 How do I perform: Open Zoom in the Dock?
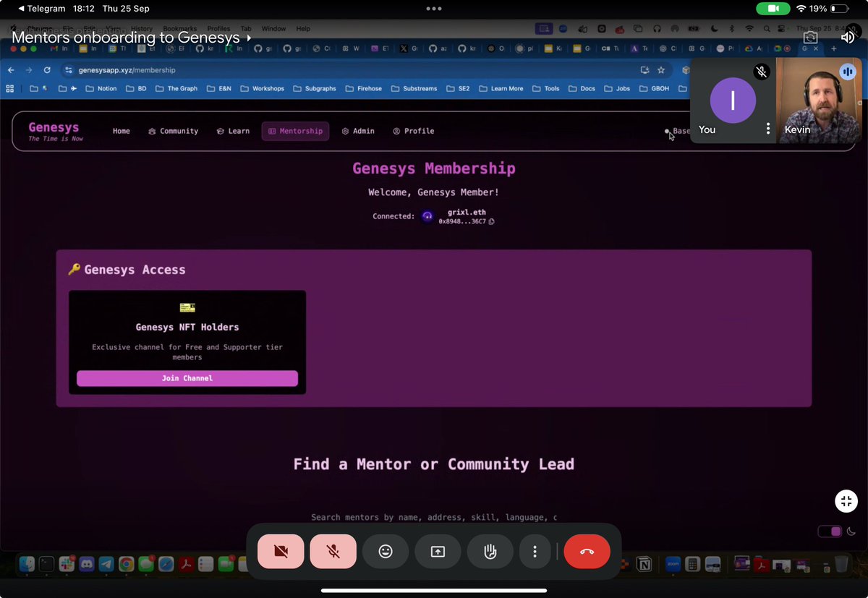(x=672, y=563)
